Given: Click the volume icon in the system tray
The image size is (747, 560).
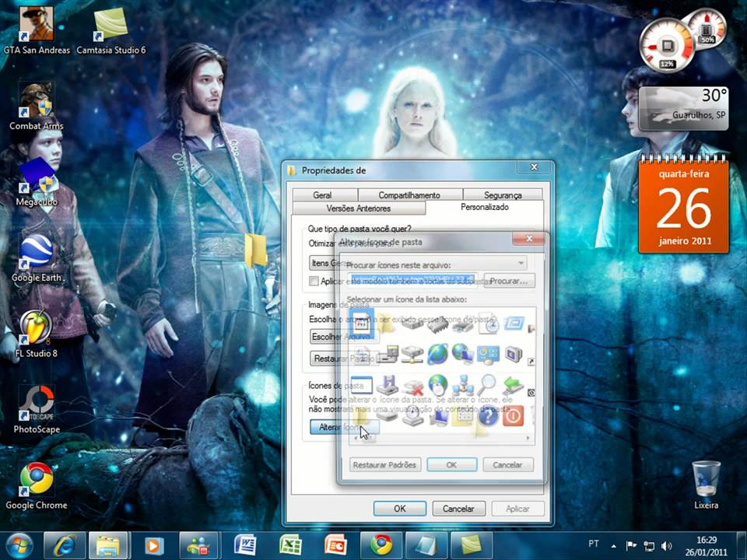Looking at the screenshot, I should click(x=667, y=546).
